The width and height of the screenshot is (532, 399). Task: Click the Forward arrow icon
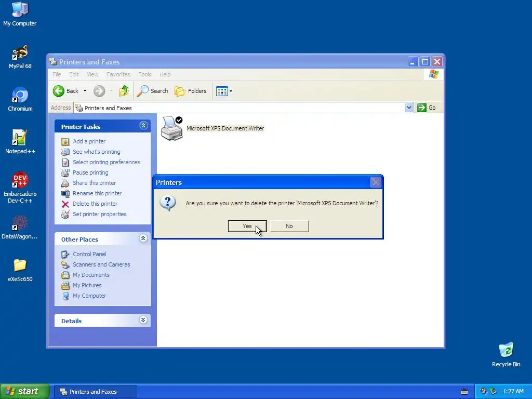tap(99, 91)
